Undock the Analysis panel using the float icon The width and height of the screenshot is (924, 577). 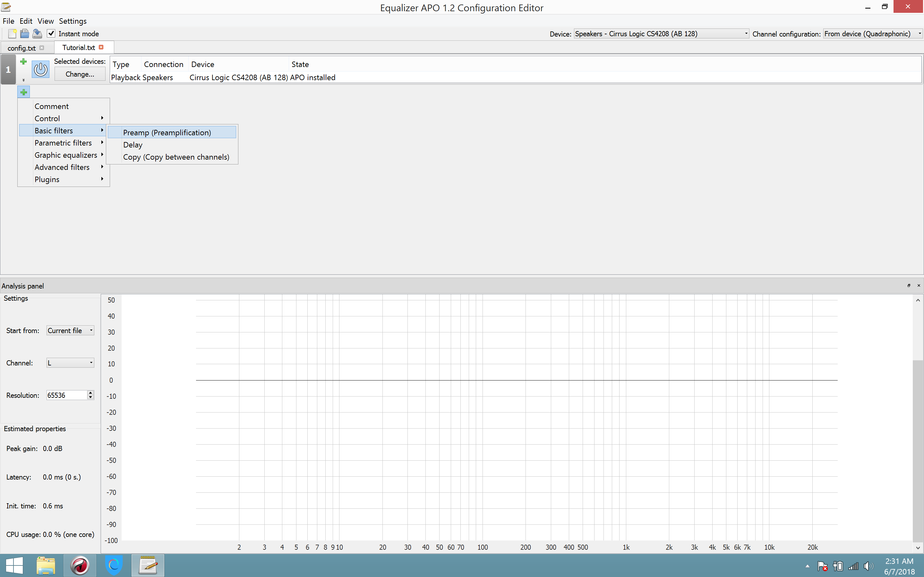pyautogui.click(x=909, y=285)
